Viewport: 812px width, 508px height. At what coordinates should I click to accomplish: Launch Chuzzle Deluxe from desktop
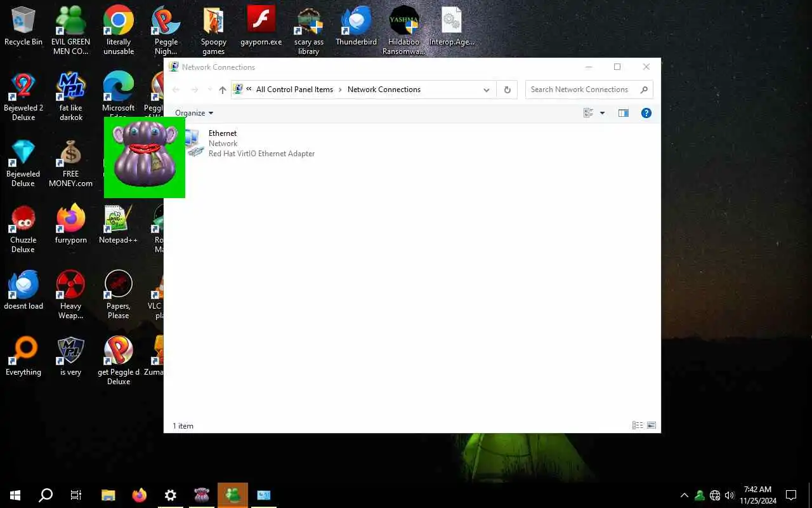[23, 229]
